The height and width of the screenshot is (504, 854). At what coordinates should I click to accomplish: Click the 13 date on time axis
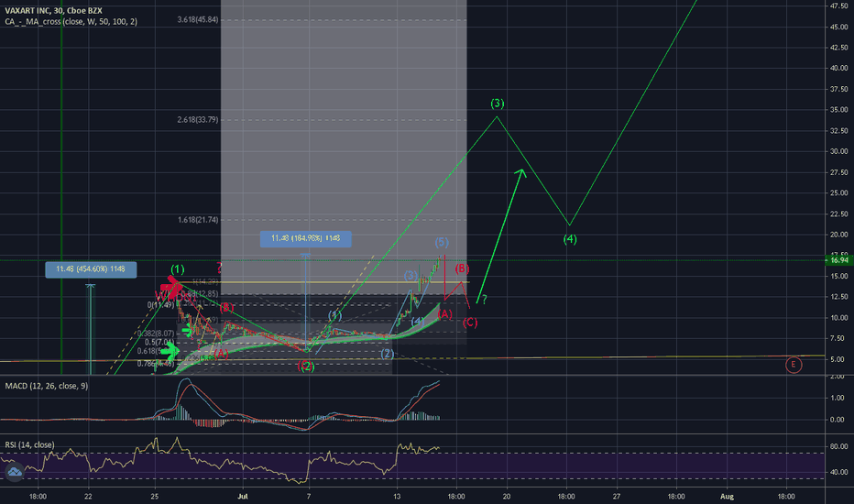[x=397, y=497]
